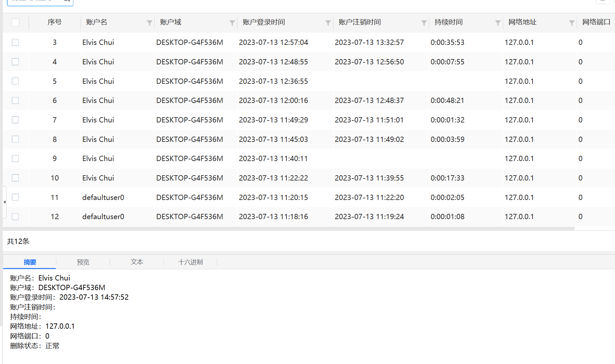
Task: Select logout time 2023-07-13 11:49:02
Action: pyautogui.click(x=369, y=139)
